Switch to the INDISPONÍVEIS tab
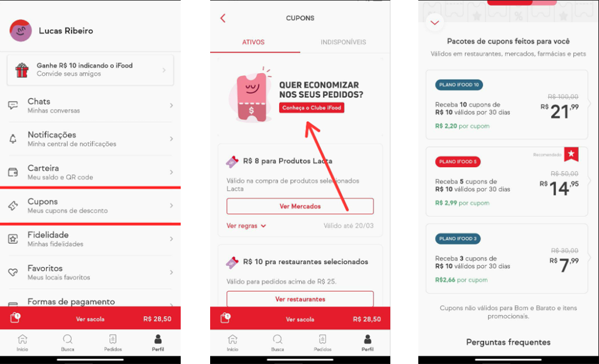Image resolution: width=599 pixels, height=364 pixels. (343, 42)
